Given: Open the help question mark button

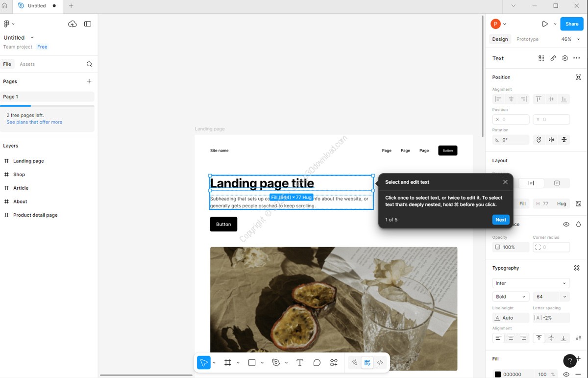Looking at the screenshot, I should point(570,361).
